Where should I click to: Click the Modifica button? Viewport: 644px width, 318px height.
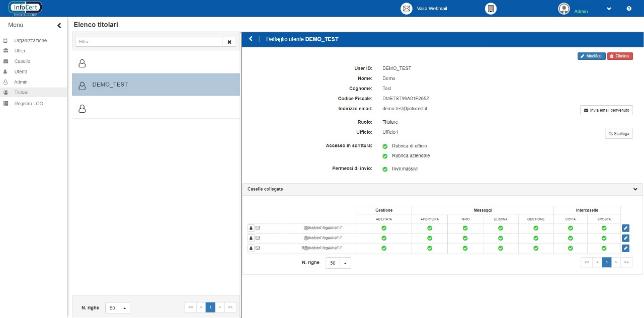[x=591, y=56]
